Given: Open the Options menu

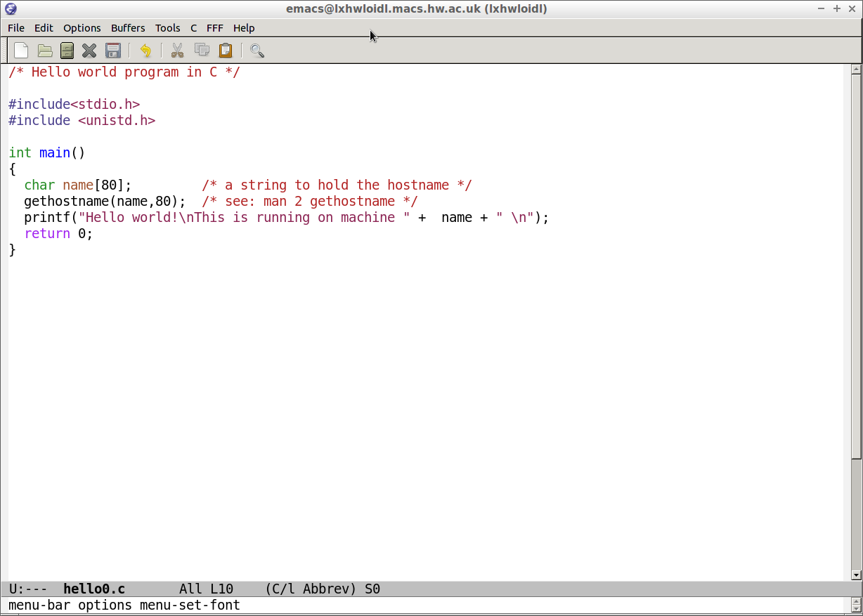Looking at the screenshot, I should point(82,28).
